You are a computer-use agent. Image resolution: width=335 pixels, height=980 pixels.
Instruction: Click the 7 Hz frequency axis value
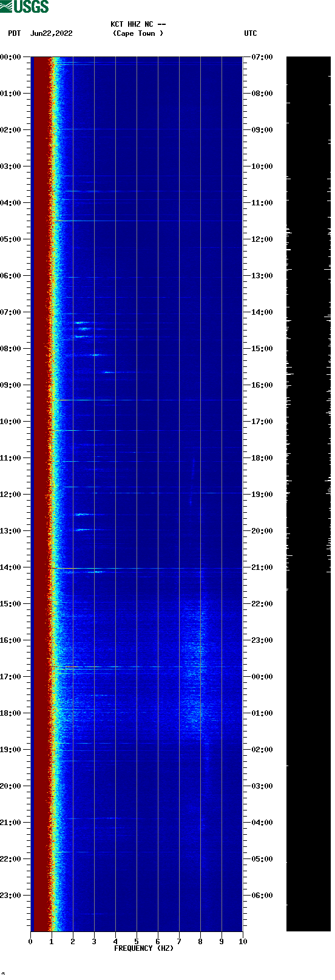179,942
